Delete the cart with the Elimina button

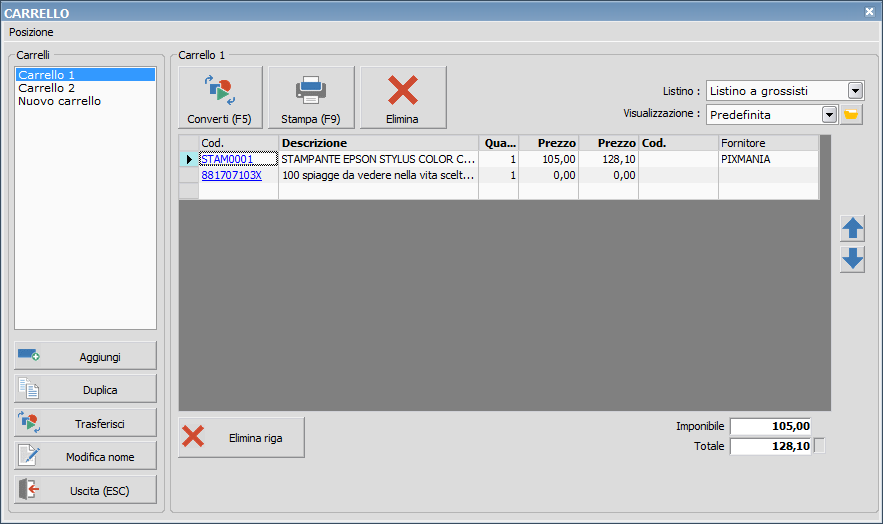[x=403, y=97]
